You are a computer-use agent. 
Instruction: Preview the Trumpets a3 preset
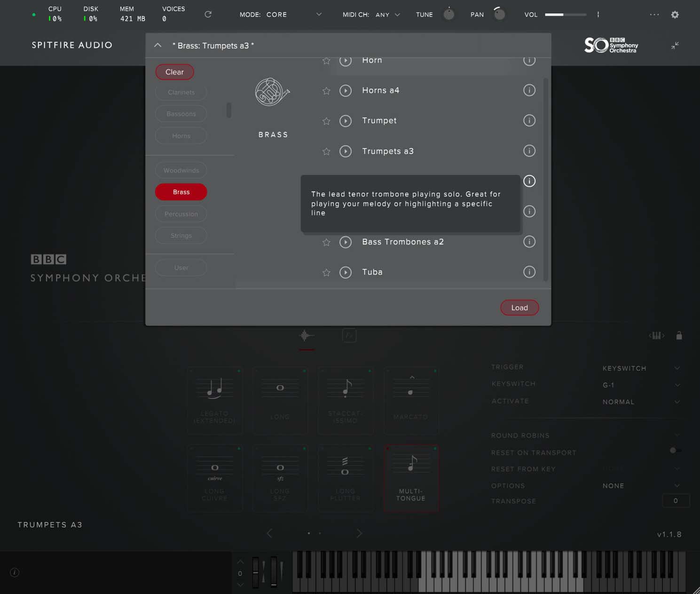(346, 151)
